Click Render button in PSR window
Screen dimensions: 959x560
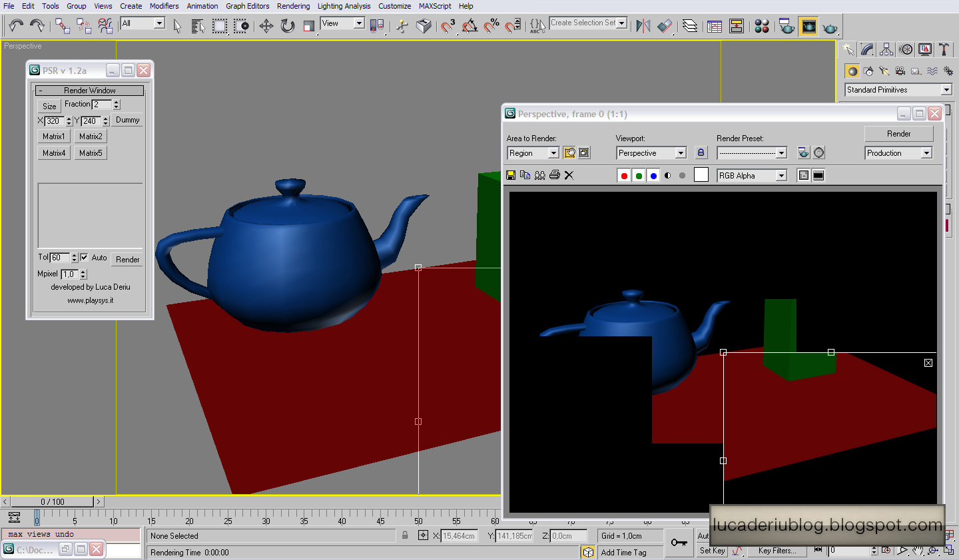(x=128, y=260)
